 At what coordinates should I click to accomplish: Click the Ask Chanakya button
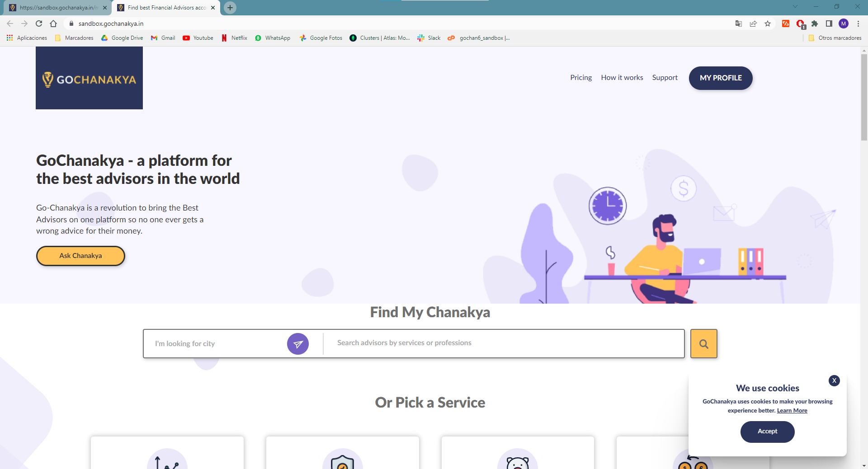coord(80,256)
